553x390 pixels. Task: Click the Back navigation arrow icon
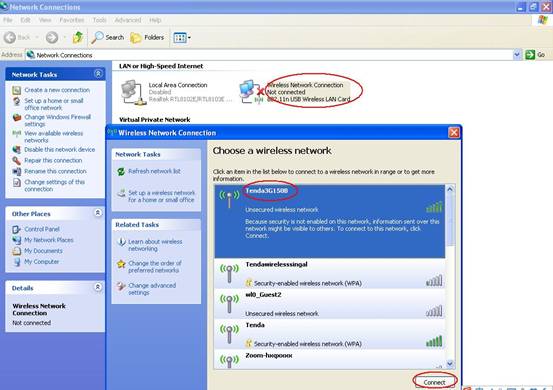(x=10, y=37)
